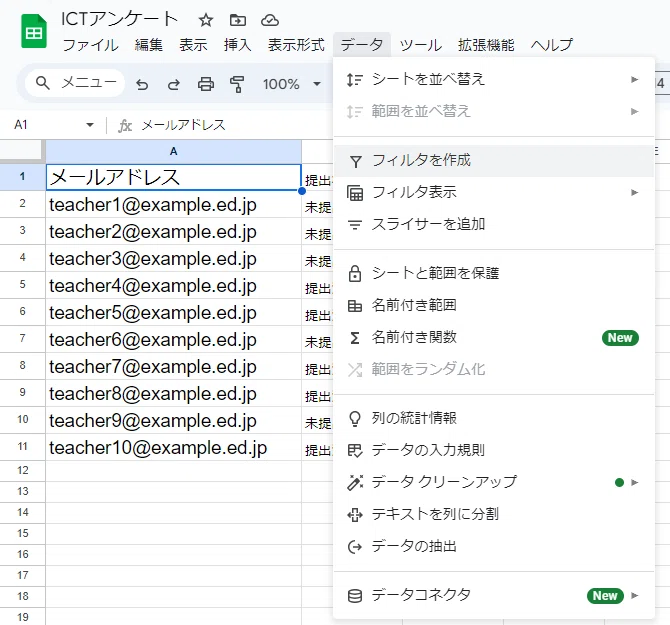
Task: Click the export icon for データの抽出
Action: pos(355,547)
